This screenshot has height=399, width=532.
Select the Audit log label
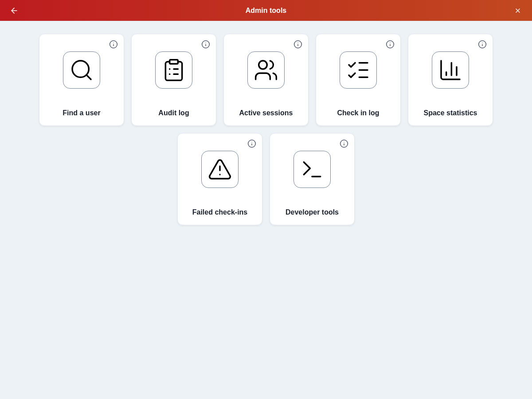pos(174,113)
